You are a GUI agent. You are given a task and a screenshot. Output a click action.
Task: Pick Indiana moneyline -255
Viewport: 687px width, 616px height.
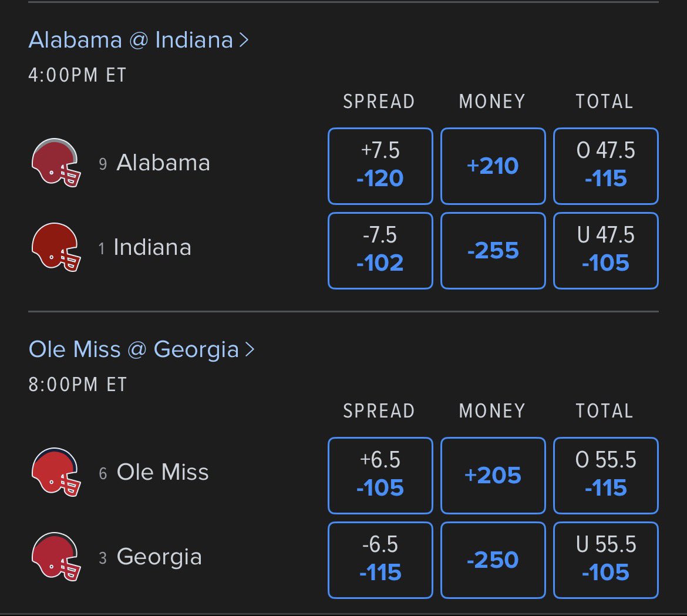coord(493,251)
